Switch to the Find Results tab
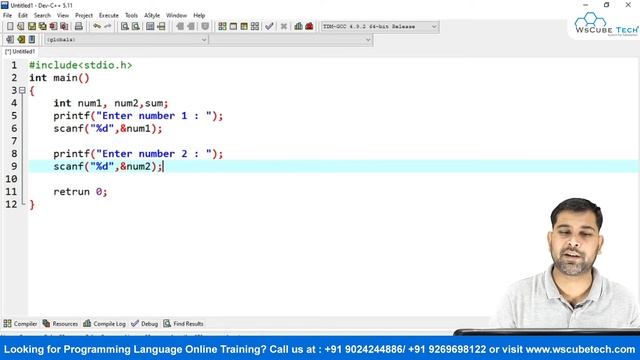Viewport: 640px width, 360px height. [183, 324]
